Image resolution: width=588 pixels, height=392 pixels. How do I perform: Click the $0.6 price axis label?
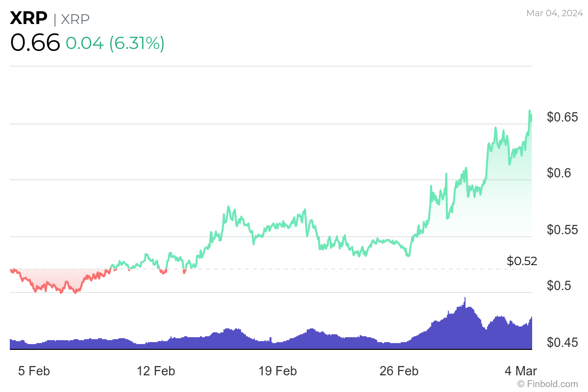[x=560, y=173]
